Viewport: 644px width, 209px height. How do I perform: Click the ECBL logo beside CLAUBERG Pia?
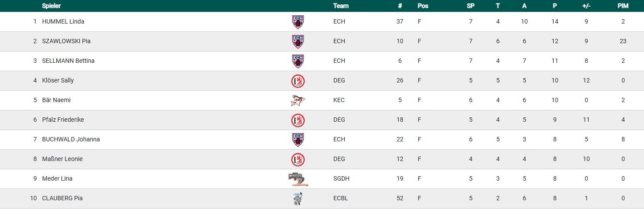coord(298,199)
